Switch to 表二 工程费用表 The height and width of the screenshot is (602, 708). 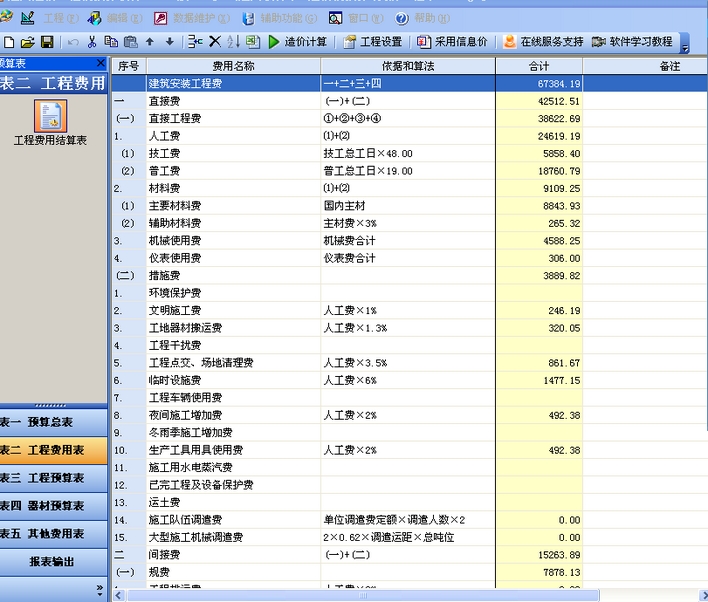click(x=53, y=450)
